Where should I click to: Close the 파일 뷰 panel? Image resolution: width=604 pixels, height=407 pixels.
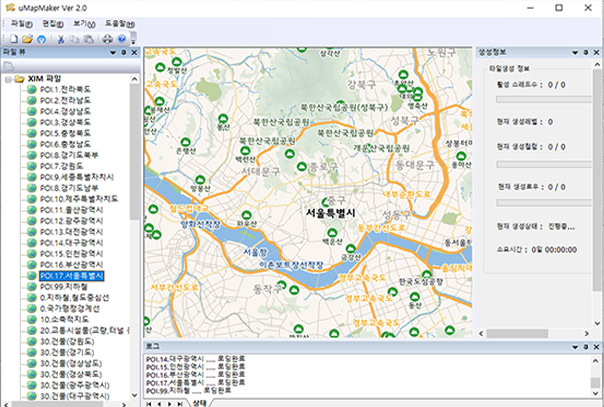click(134, 52)
